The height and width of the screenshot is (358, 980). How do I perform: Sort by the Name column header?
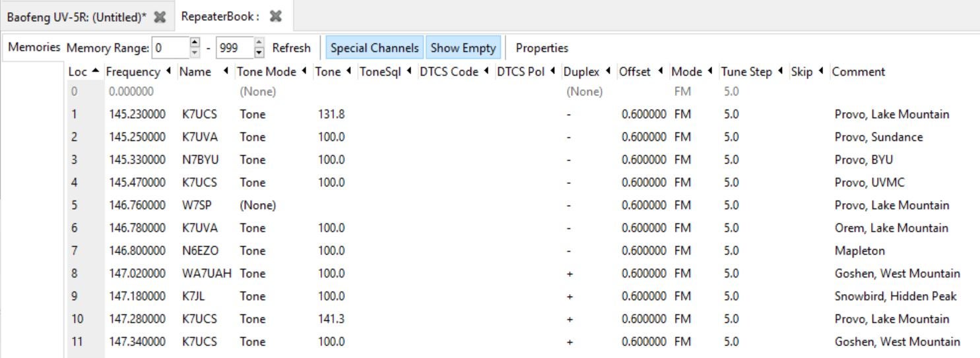coord(205,72)
